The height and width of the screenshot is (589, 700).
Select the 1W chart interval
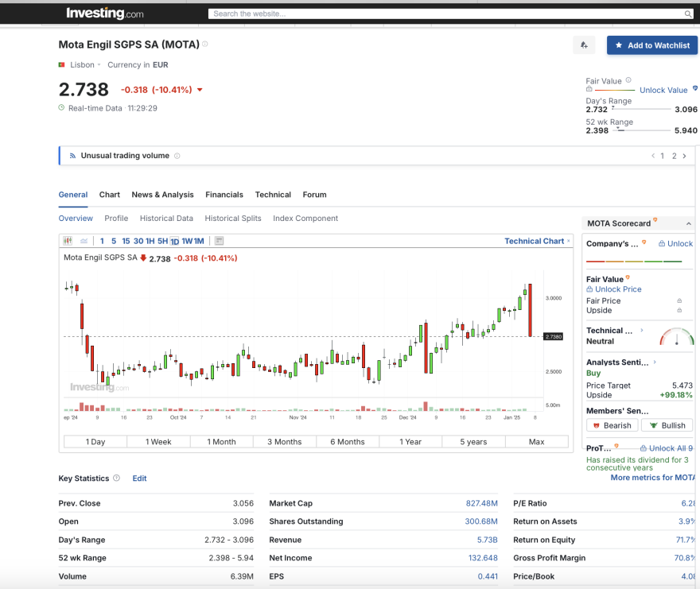click(x=187, y=241)
